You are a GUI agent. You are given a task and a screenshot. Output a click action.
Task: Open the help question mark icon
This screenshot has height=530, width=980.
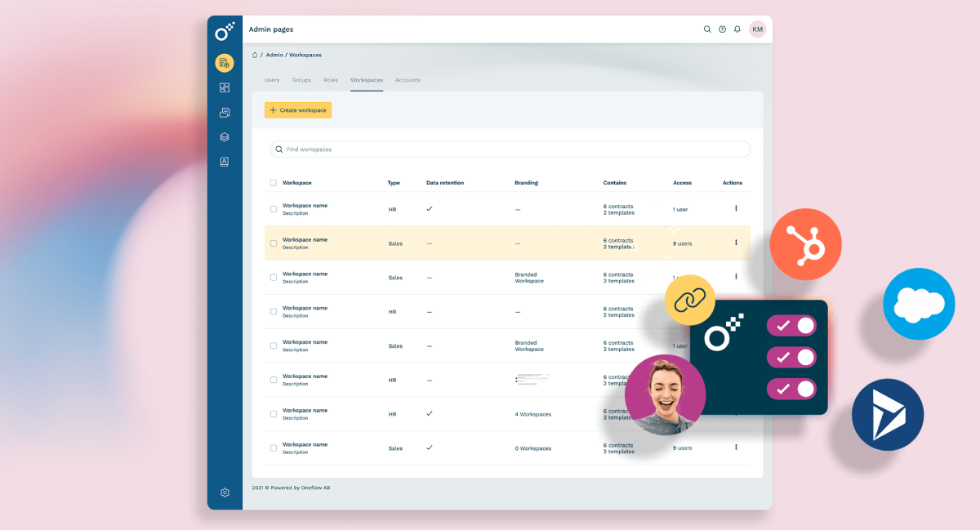722,29
